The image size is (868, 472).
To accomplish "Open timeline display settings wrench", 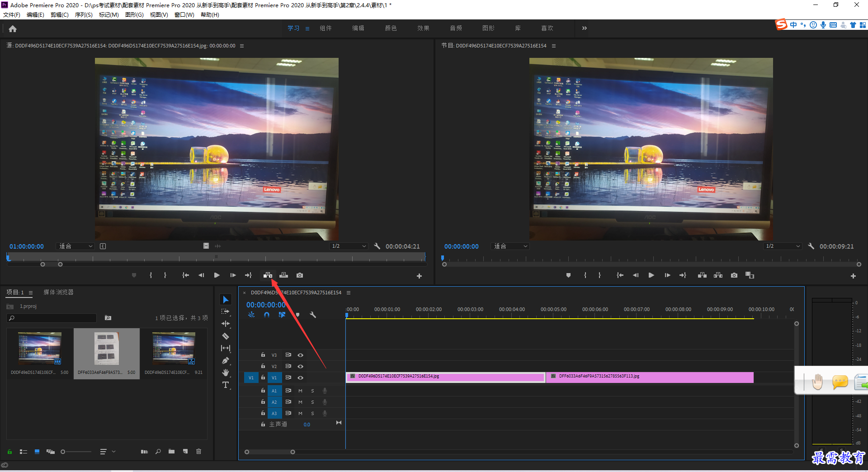I will tap(312, 315).
